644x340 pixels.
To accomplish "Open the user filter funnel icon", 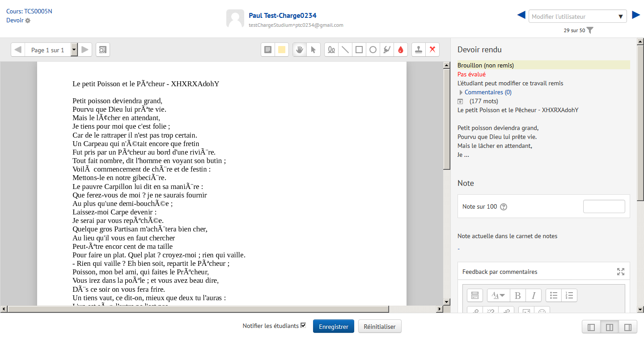I will (x=590, y=30).
